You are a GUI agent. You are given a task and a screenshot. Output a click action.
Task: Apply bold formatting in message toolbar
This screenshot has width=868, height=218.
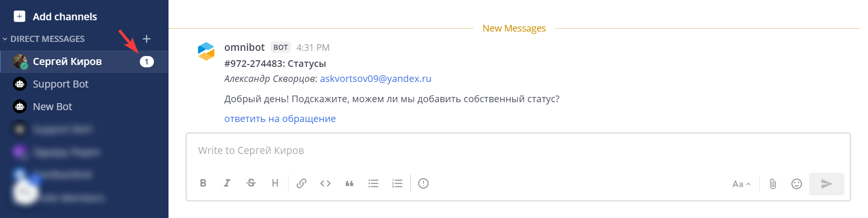coord(203,183)
